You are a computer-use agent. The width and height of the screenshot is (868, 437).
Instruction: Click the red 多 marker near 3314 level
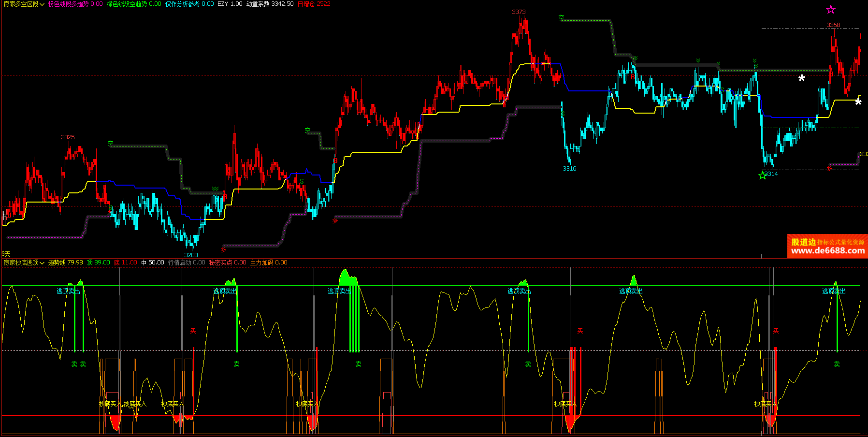tap(829, 168)
